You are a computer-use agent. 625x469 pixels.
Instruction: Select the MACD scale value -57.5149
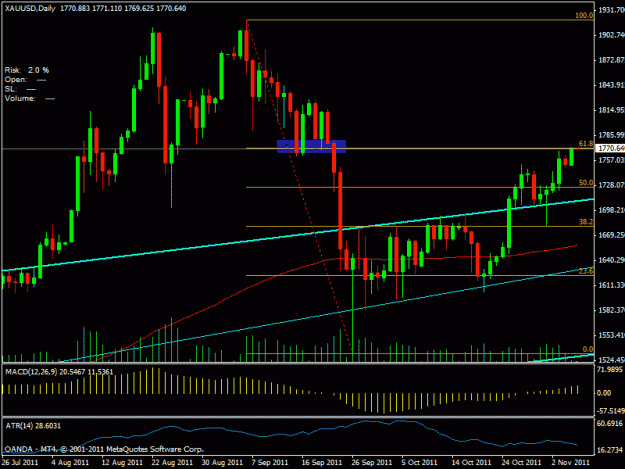[611, 411]
